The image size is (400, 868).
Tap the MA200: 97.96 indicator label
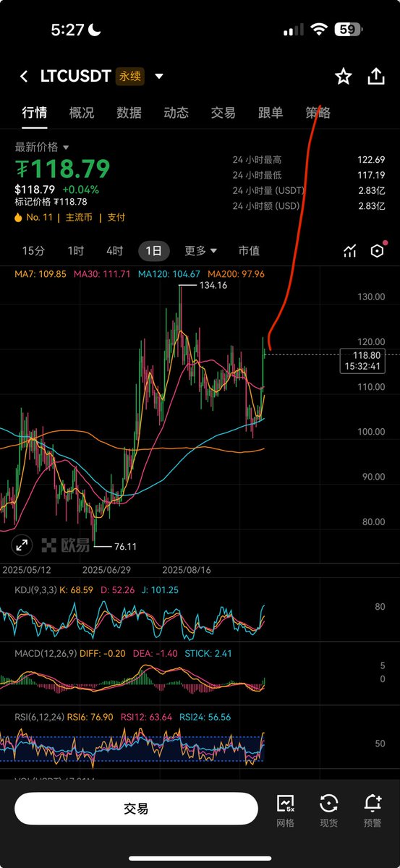point(236,274)
